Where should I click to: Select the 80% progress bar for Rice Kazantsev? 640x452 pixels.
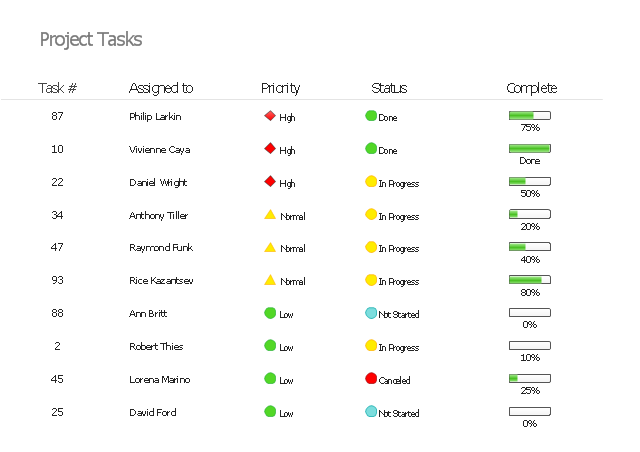(x=530, y=280)
